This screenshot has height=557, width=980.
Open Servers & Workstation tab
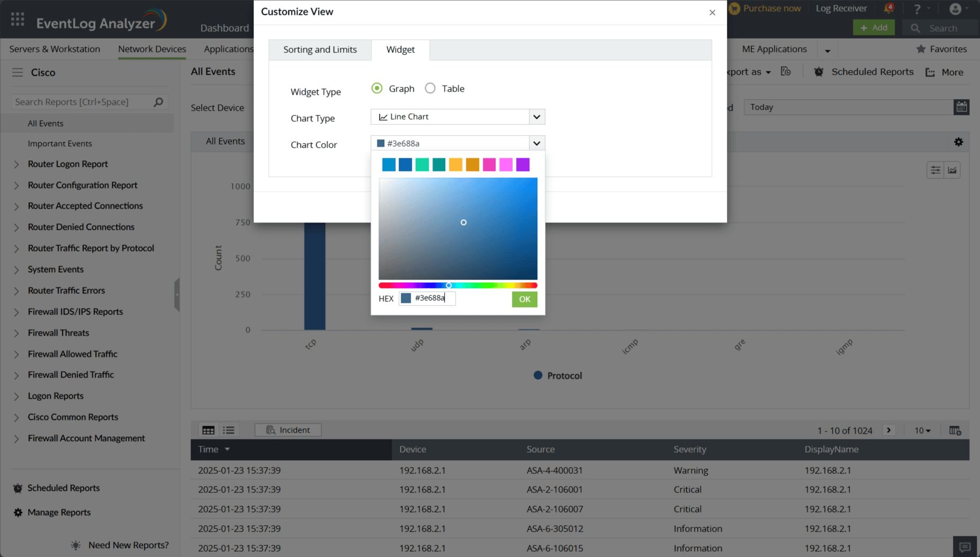55,49
